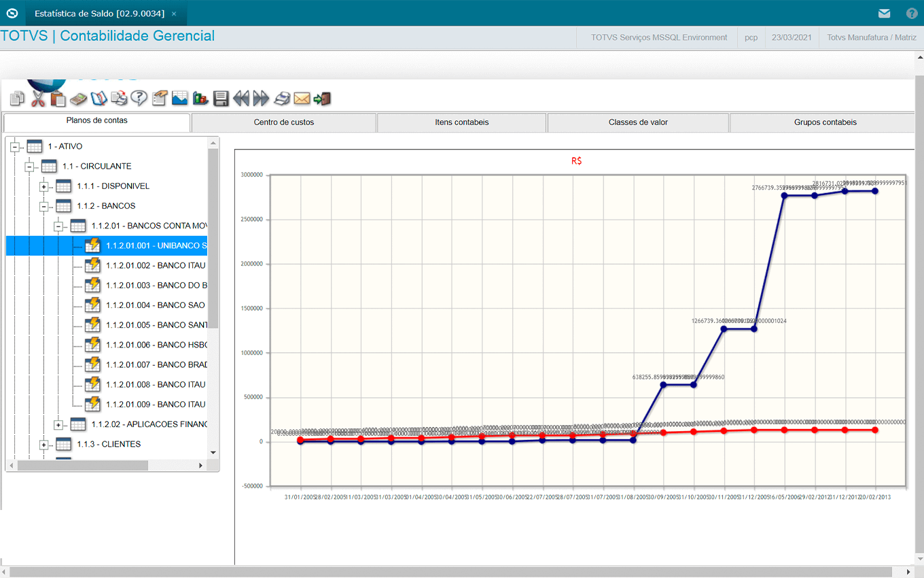Click the scissors Cut icon
Viewport: 924px width, 578px height.
[x=38, y=99]
